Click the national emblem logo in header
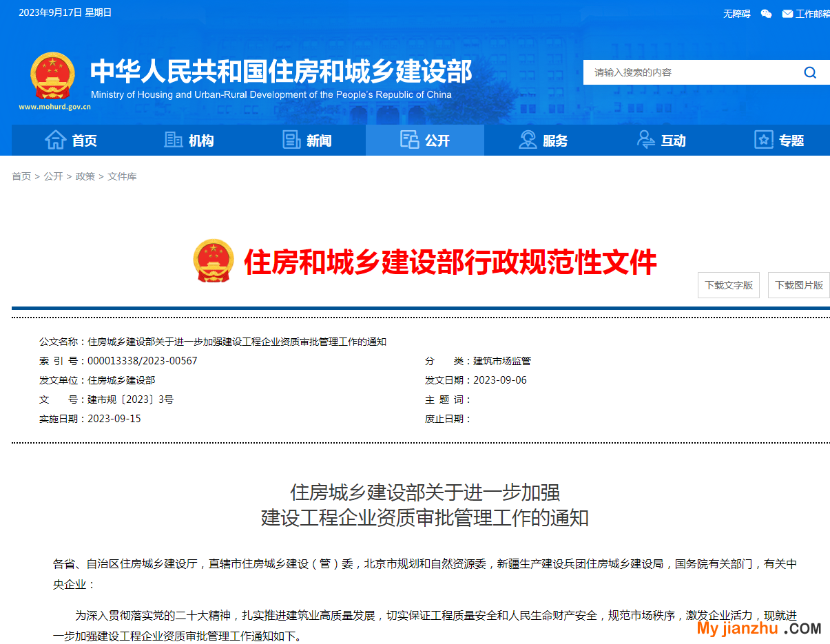This screenshot has width=830, height=644. click(x=52, y=76)
